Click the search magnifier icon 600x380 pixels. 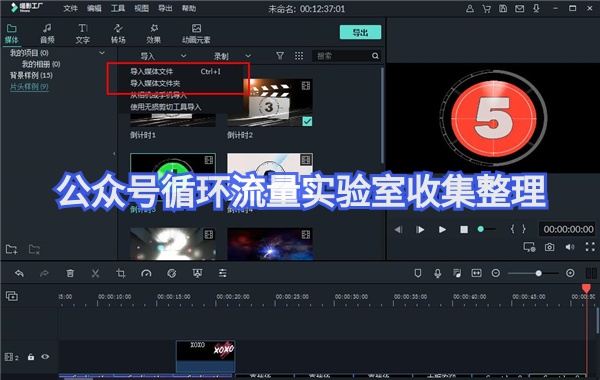pyautogui.click(x=375, y=56)
